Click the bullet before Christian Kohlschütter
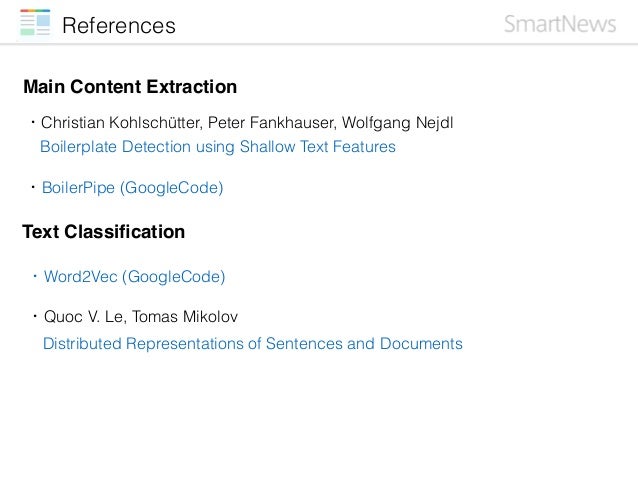The width and height of the screenshot is (638, 479). coord(33,122)
